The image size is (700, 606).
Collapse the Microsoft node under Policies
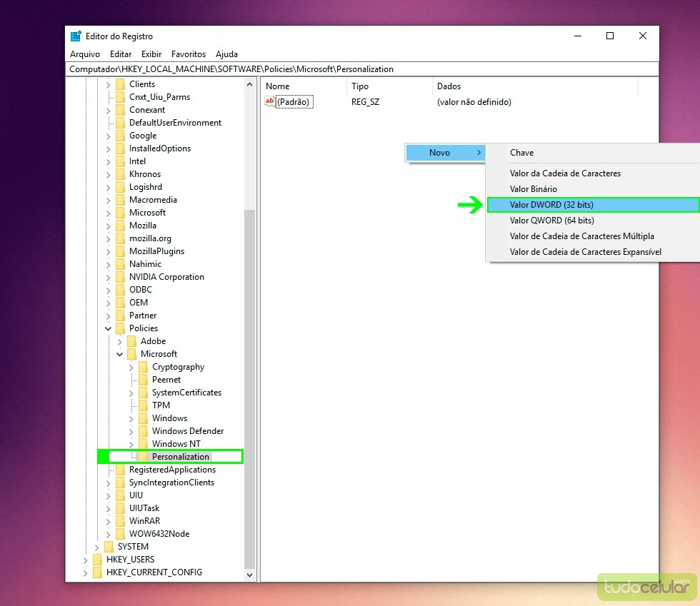click(x=120, y=354)
